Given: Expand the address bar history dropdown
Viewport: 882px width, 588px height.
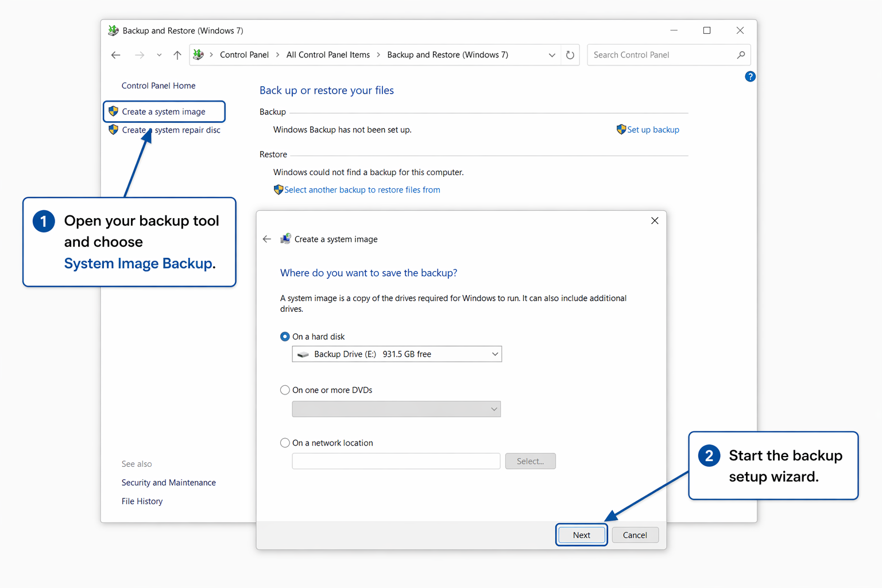Looking at the screenshot, I should (x=552, y=55).
